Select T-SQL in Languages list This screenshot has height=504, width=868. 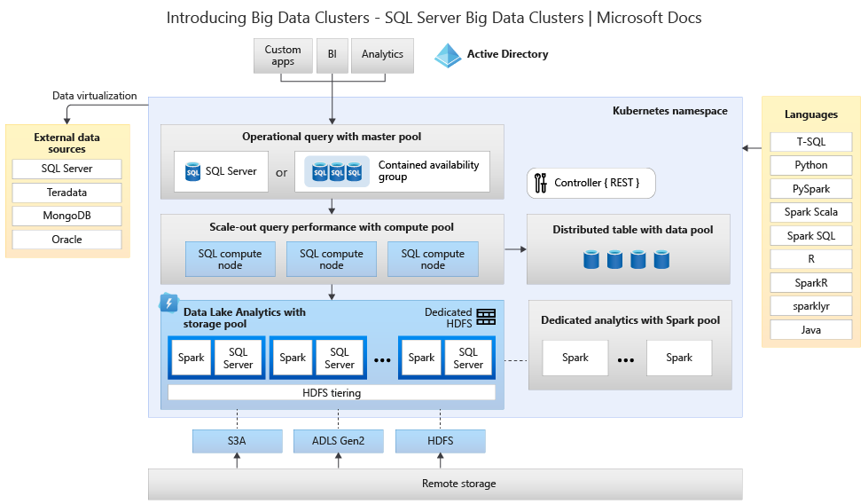coord(811,142)
